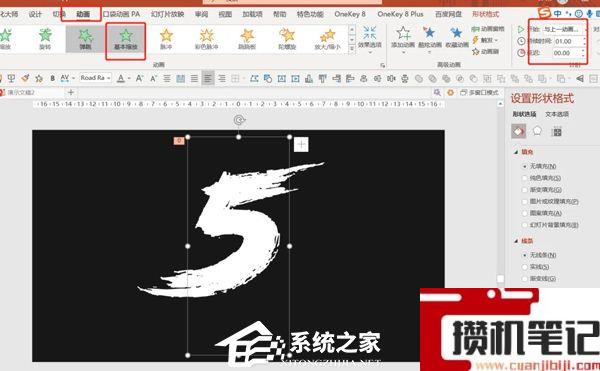
Task: Select the 脉冲 emphasis animation
Action: pos(166,40)
